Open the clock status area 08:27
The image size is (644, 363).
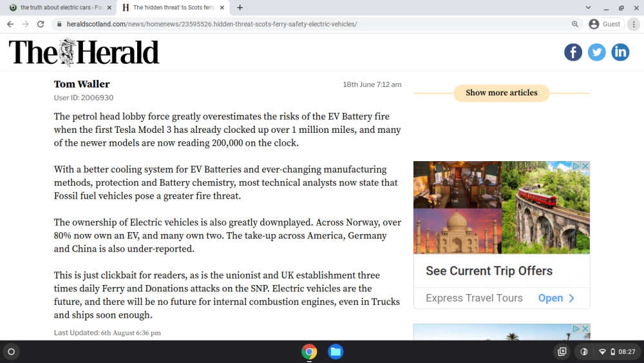(x=627, y=352)
